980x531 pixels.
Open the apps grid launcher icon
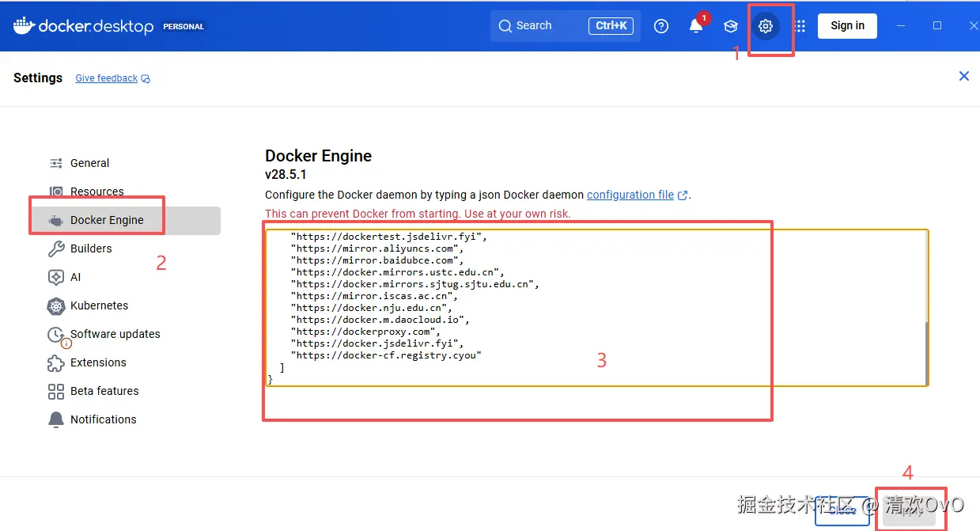pos(800,26)
